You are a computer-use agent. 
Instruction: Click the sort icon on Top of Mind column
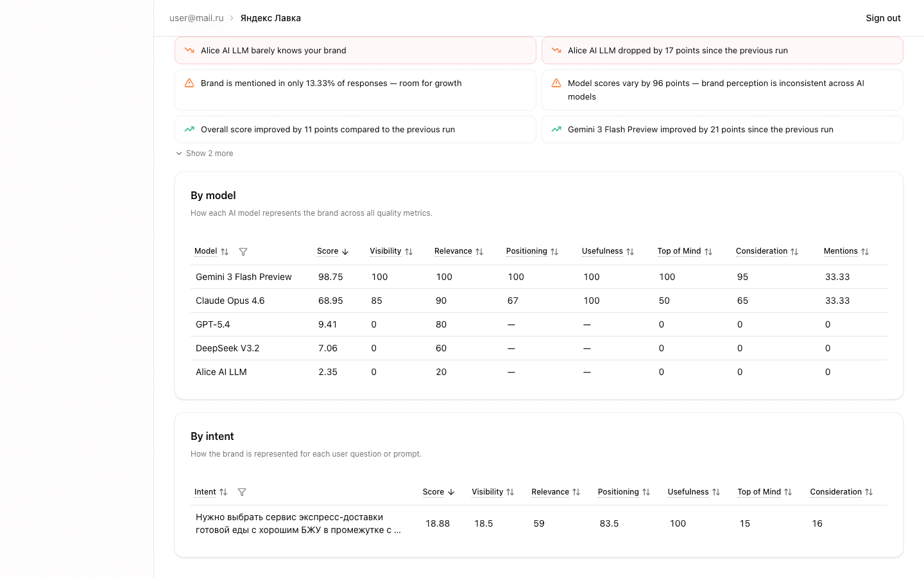pos(708,251)
